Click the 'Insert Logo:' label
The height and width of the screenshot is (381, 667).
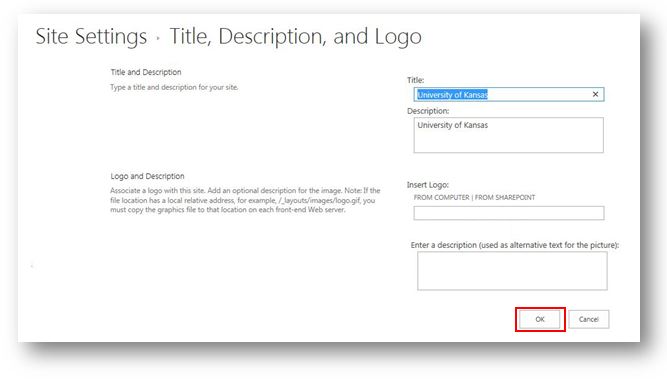(x=428, y=185)
